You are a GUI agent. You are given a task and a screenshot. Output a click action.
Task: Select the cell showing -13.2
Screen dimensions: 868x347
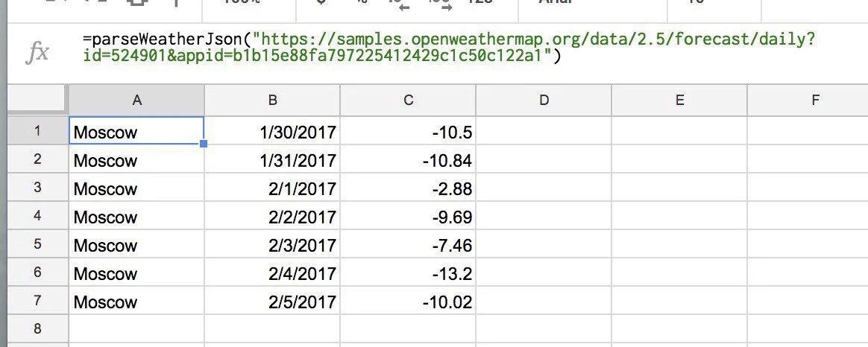coord(408,274)
